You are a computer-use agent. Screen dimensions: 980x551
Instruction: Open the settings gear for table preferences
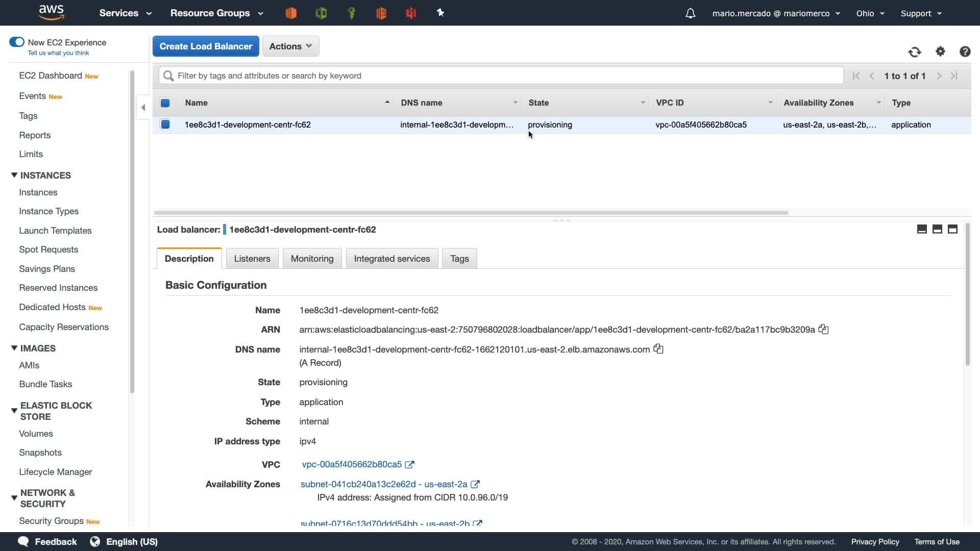(x=940, y=52)
